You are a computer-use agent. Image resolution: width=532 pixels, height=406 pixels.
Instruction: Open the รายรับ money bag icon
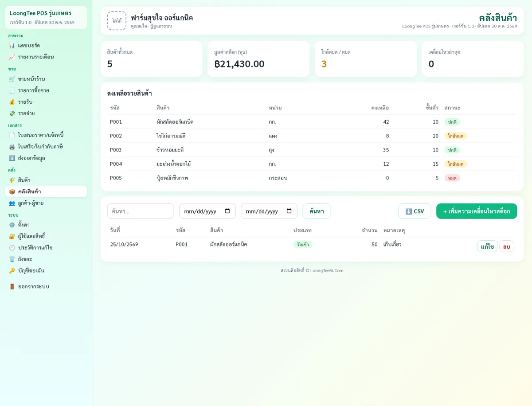click(12, 102)
